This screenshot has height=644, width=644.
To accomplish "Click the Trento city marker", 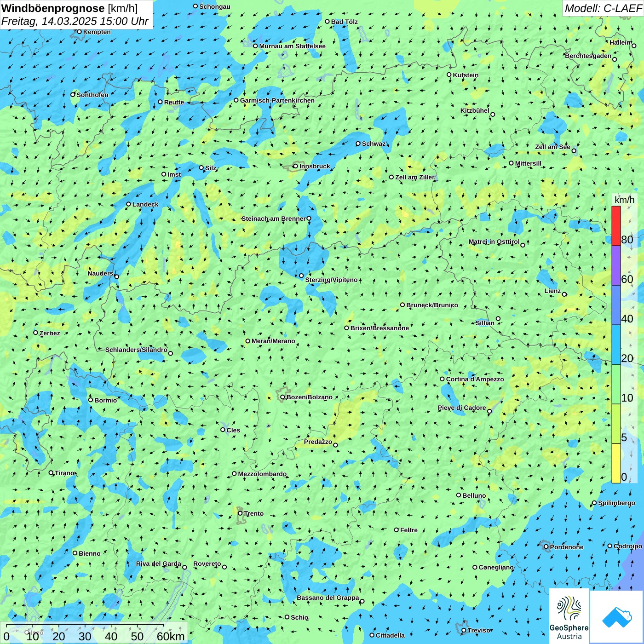I will [x=240, y=513].
